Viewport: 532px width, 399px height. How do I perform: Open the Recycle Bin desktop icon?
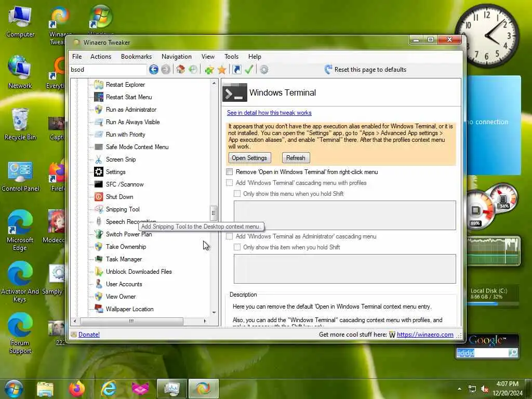20,124
